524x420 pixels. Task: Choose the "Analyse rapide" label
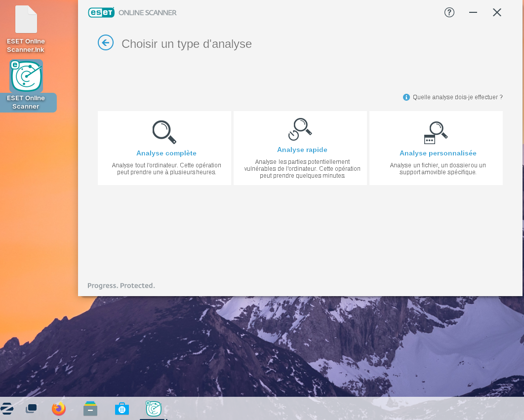click(x=302, y=150)
